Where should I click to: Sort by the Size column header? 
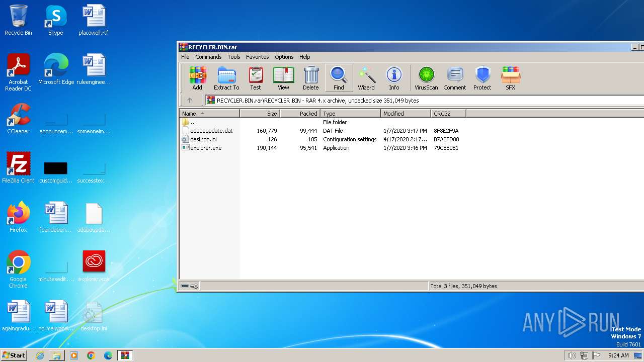260,114
